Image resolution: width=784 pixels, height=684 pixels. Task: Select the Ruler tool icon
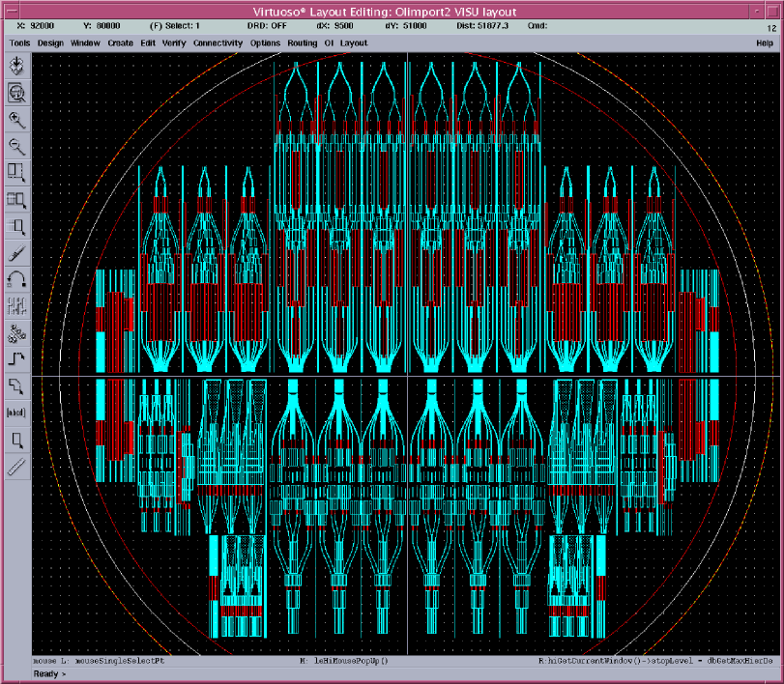pyautogui.click(x=16, y=467)
